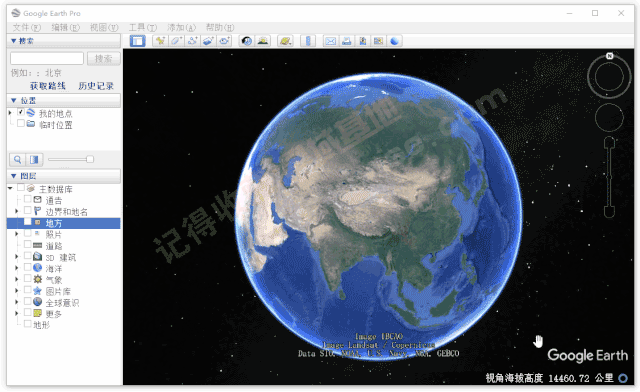
Task: Click the north N compass marker
Action: coord(609,56)
